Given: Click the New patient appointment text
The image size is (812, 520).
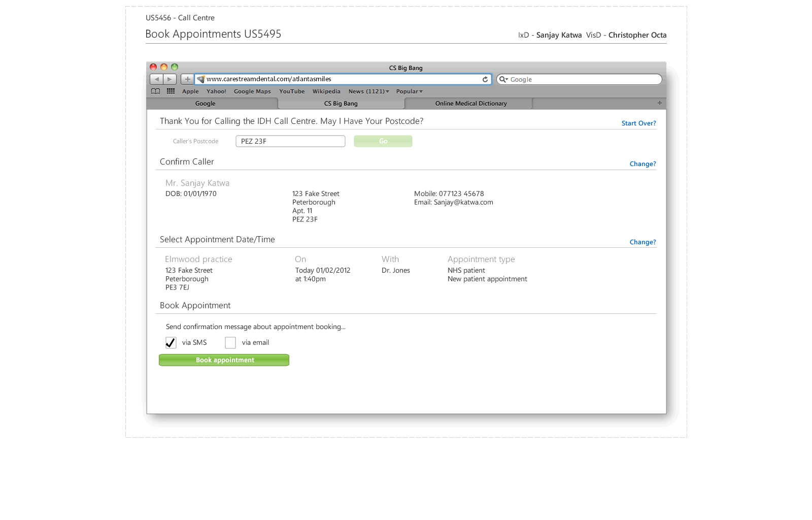Looking at the screenshot, I should coord(487,279).
